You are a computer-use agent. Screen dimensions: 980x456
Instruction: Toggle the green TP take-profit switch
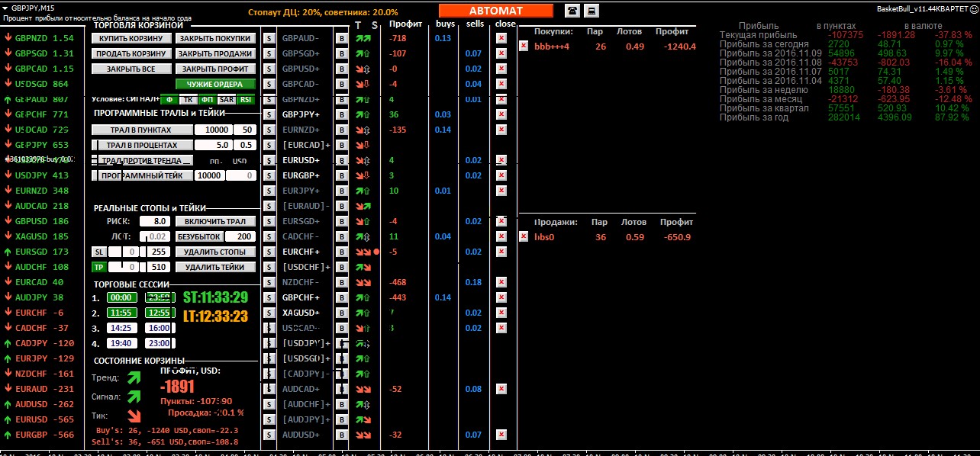[x=98, y=267]
